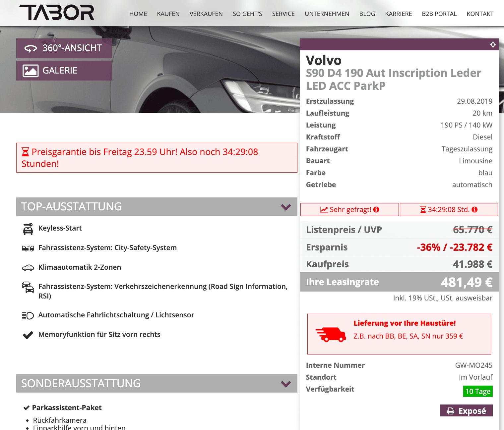Click the Fahrzeugart value Tageszulassung

click(x=467, y=149)
